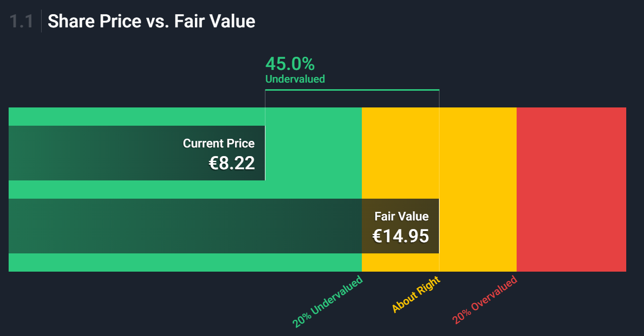Click the €14.95 fair value figure
This screenshot has height=336, width=644.
click(400, 236)
